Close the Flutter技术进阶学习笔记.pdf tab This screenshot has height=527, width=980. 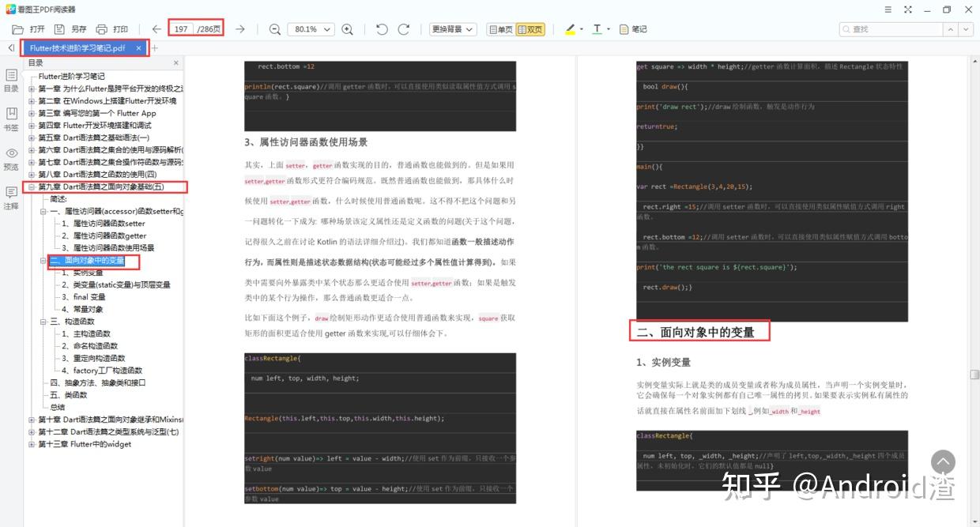139,48
